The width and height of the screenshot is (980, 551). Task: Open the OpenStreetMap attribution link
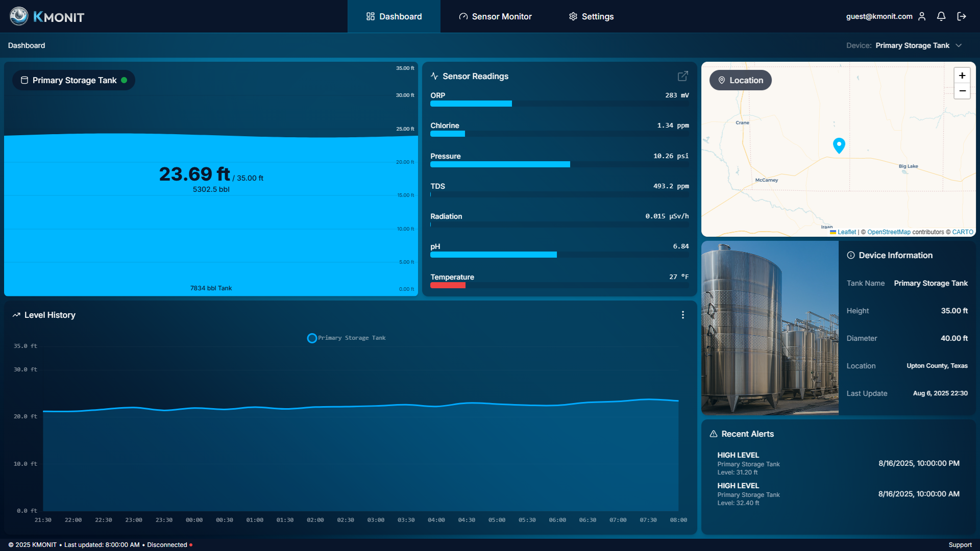point(888,232)
